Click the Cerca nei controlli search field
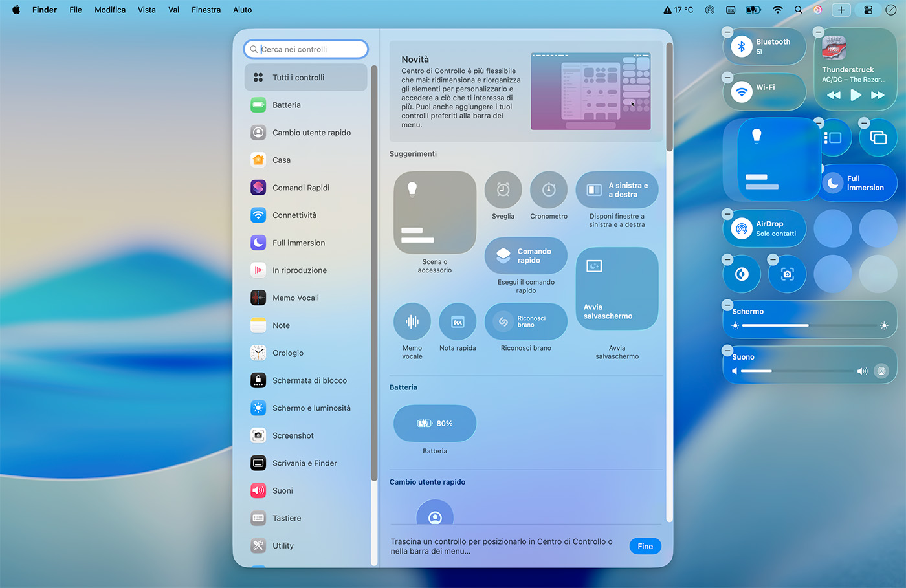906x588 pixels. pyautogui.click(x=305, y=49)
